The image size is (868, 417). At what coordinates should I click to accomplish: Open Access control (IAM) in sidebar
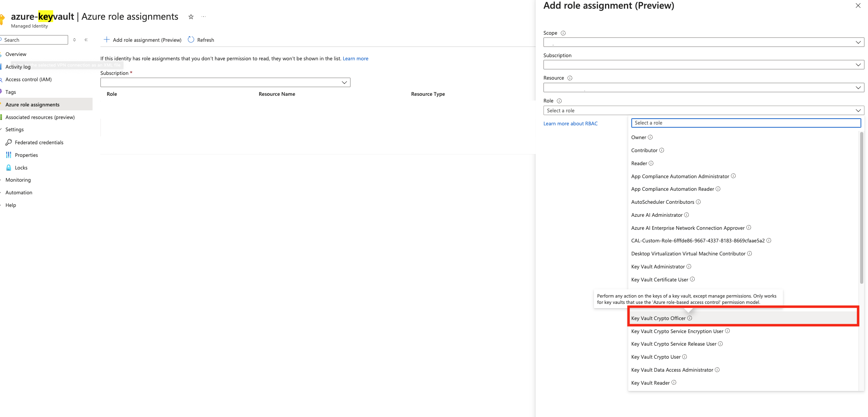coord(28,80)
